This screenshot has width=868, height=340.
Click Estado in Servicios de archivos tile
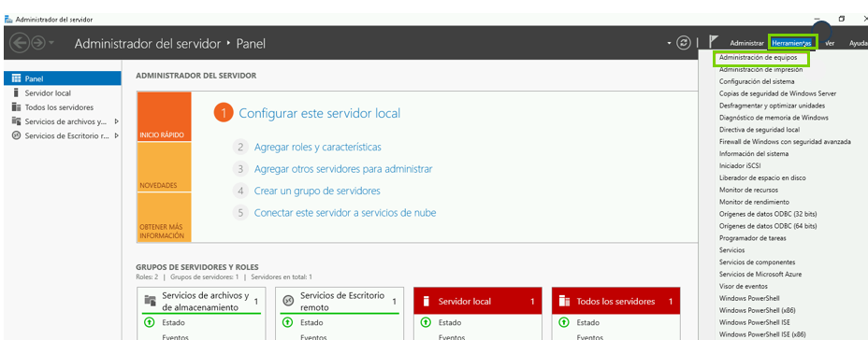(x=173, y=322)
